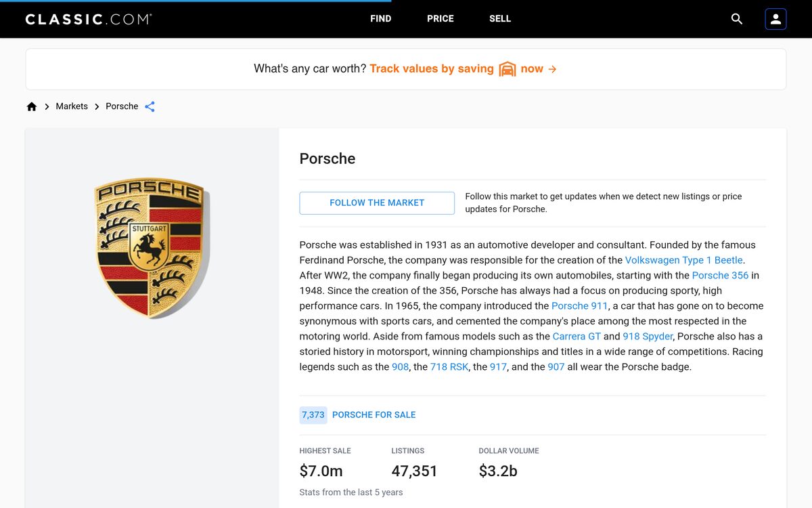Open the PRICE menu
The width and height of the screenshot is (812, 508).
(441, 19)
